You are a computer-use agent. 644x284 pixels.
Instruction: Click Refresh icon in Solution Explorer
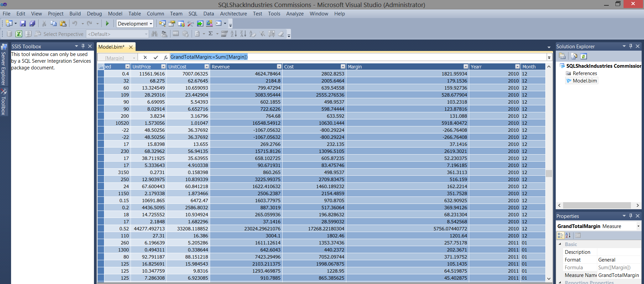tap(584, 56)
